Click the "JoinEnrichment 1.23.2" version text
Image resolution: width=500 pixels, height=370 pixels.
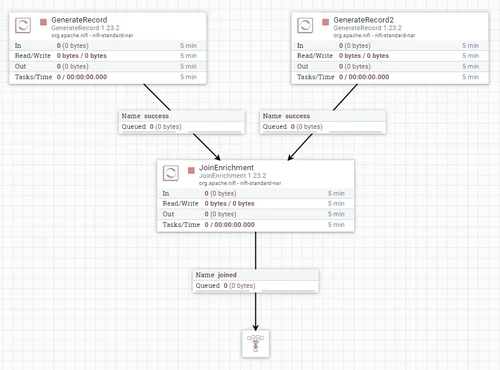click(x=233, y=176)
